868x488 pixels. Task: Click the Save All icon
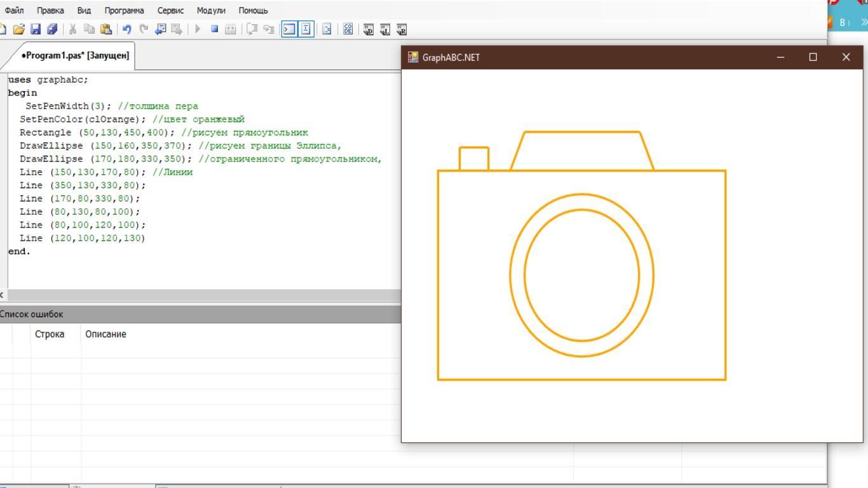(52, 29)
